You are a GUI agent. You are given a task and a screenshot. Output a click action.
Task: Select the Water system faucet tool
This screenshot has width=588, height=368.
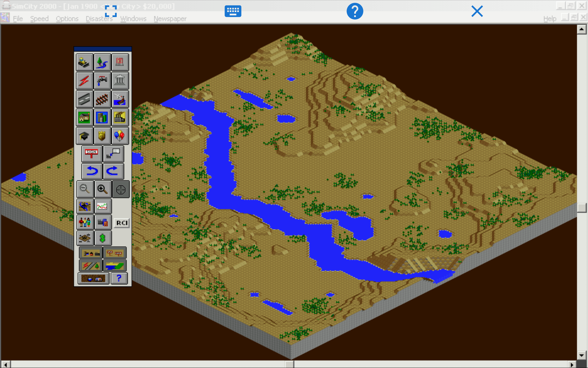pyautogui.click(x=102, y=80)
